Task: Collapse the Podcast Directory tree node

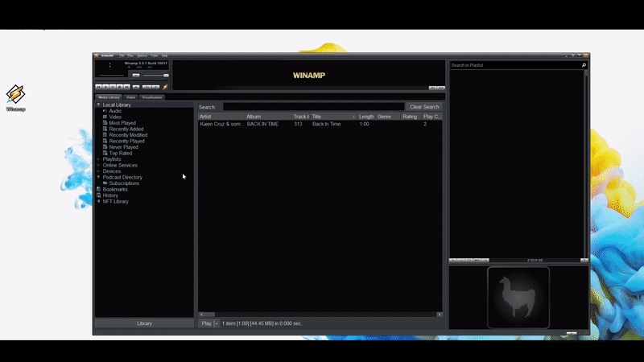Action: (98, 177)
